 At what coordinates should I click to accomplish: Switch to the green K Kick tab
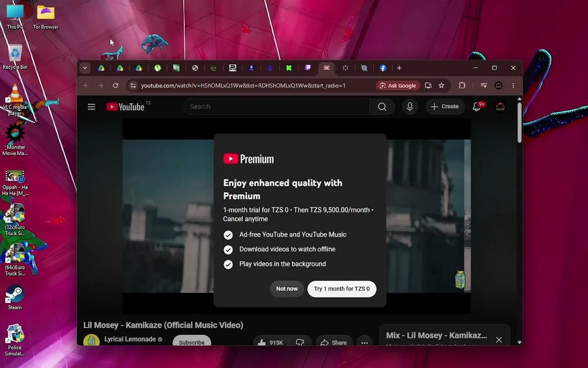(x=289, y=68)
